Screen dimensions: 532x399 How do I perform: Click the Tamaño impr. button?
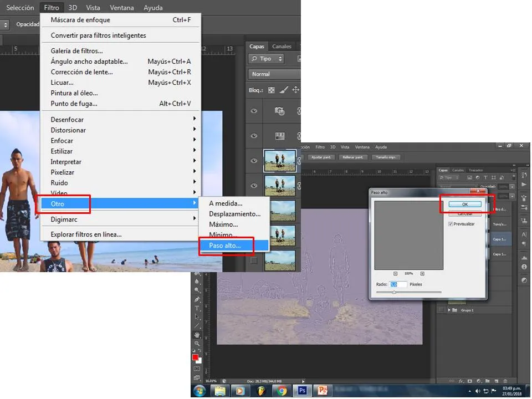[x=386, y=157]
